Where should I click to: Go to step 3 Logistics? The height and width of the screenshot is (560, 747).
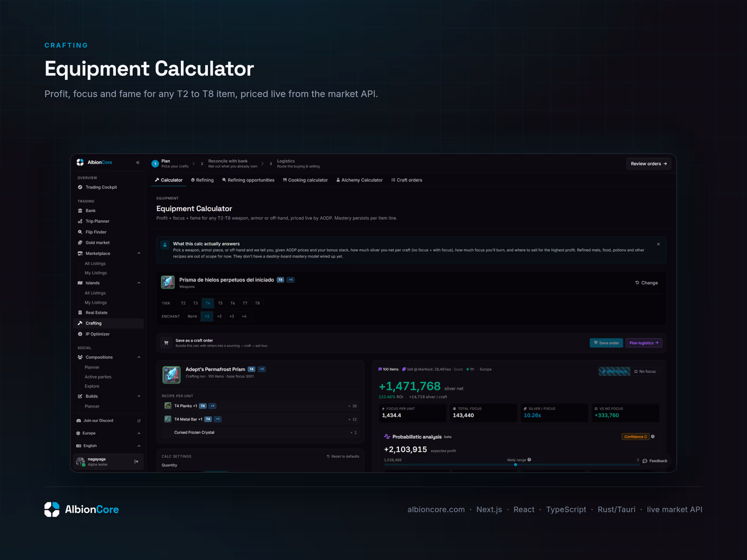294,163
